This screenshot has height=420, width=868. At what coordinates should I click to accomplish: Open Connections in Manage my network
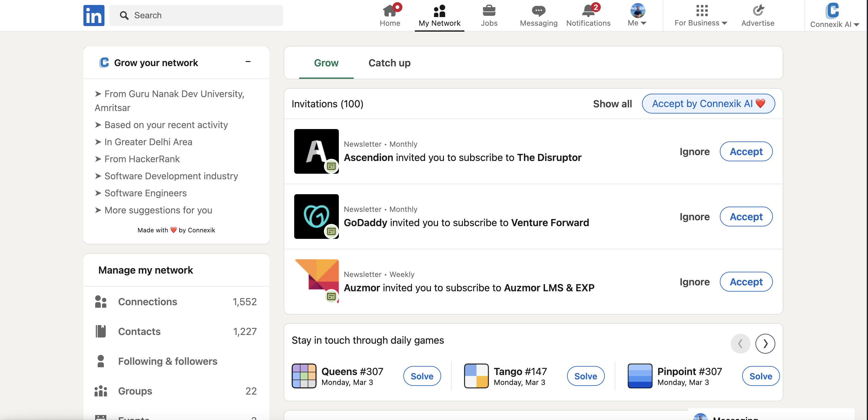(176, 302)
